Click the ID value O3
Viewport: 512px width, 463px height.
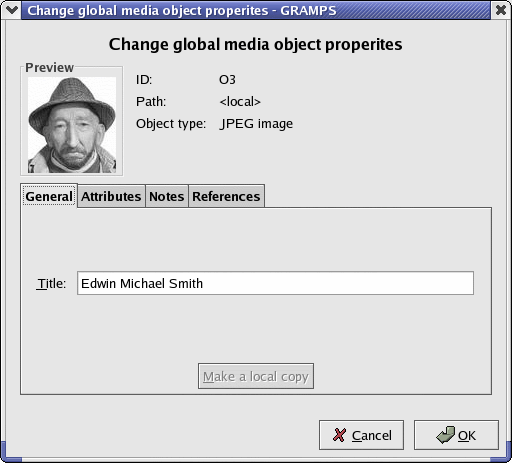pos(227,80)
